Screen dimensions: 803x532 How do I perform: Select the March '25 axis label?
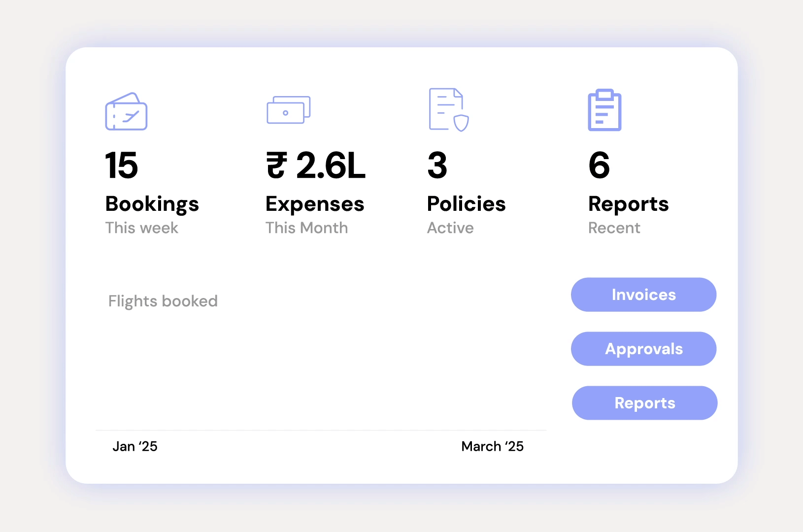(492, 446)
